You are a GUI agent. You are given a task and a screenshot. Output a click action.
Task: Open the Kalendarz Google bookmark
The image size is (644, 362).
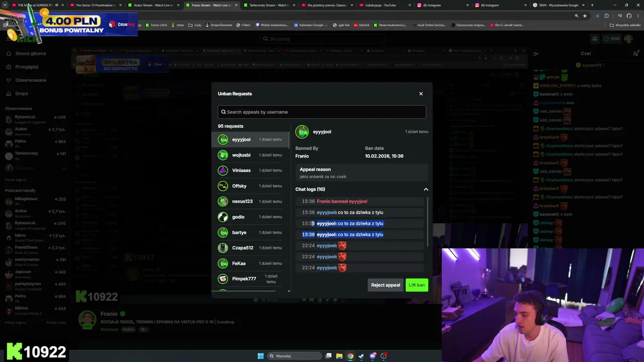pyautogui.click(x=311, y=25)
